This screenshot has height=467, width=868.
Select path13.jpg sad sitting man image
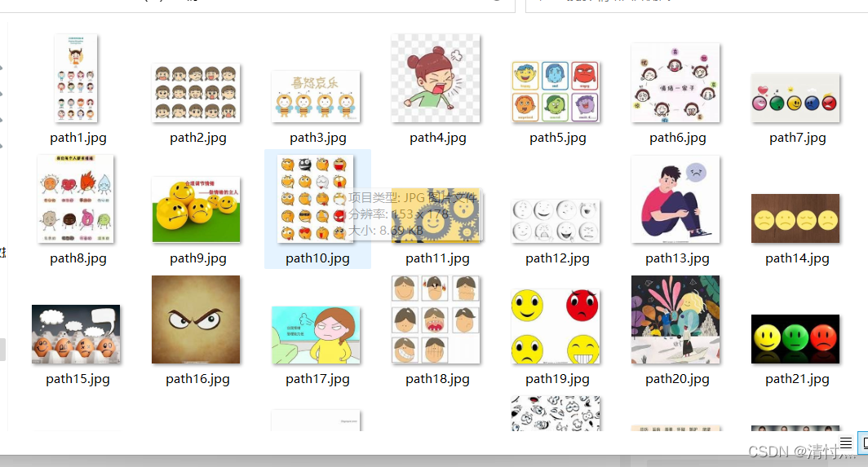(x=675, y=199)
